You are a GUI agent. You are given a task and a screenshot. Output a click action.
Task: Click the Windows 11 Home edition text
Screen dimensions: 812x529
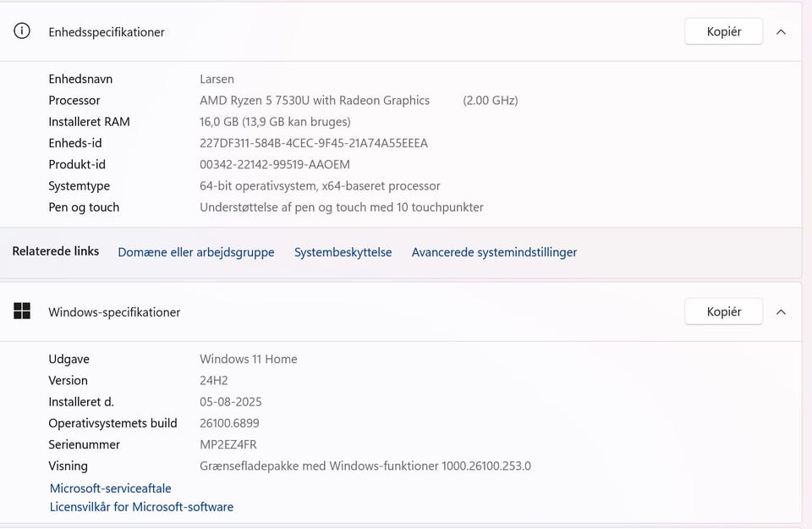pos(248,359)
